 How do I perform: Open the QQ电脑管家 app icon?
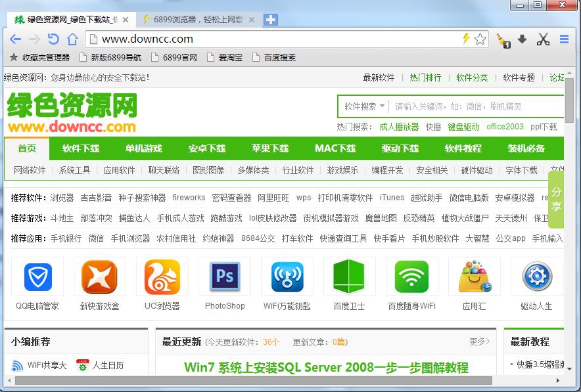point(37,276)
